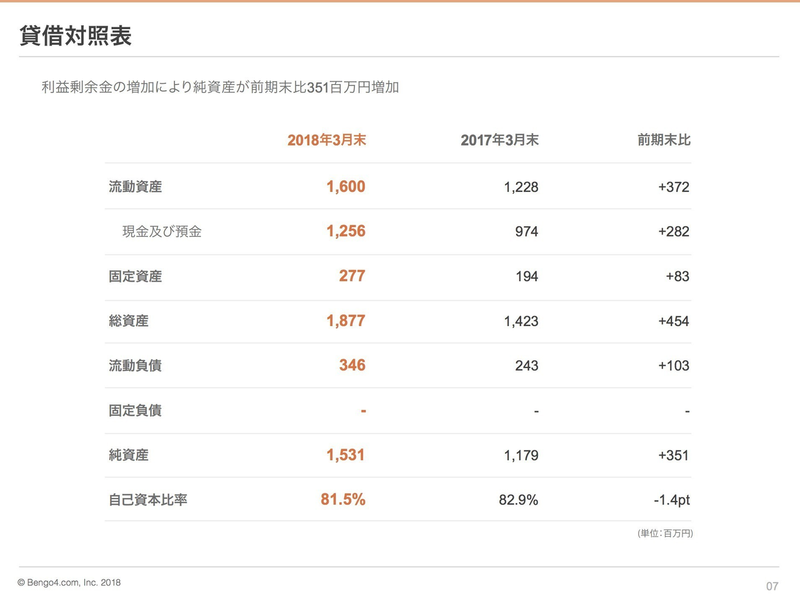
Task: Click the -1.4pt change value
Action: 669,500
